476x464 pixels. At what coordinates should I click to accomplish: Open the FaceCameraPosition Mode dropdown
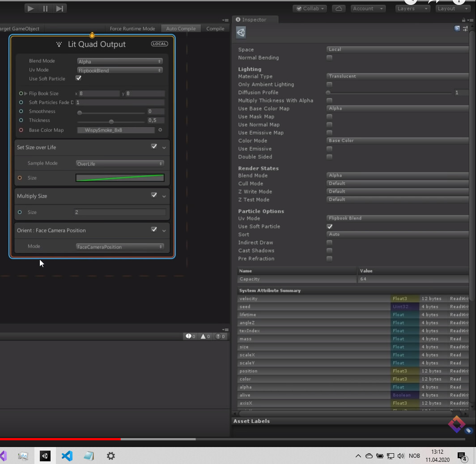click(119, 246)
